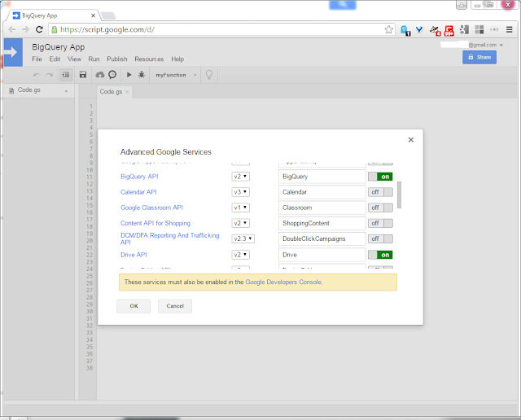Viewport: 521px width, 420px height.
Task: Follow the Google Developers Console link
Action: click(283, 282)
